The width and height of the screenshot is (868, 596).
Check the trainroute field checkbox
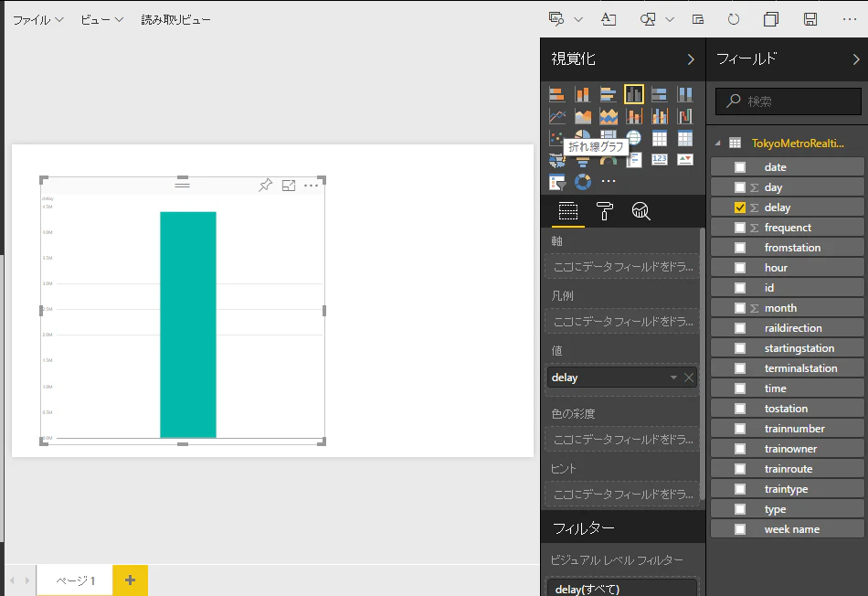[740, 469]
